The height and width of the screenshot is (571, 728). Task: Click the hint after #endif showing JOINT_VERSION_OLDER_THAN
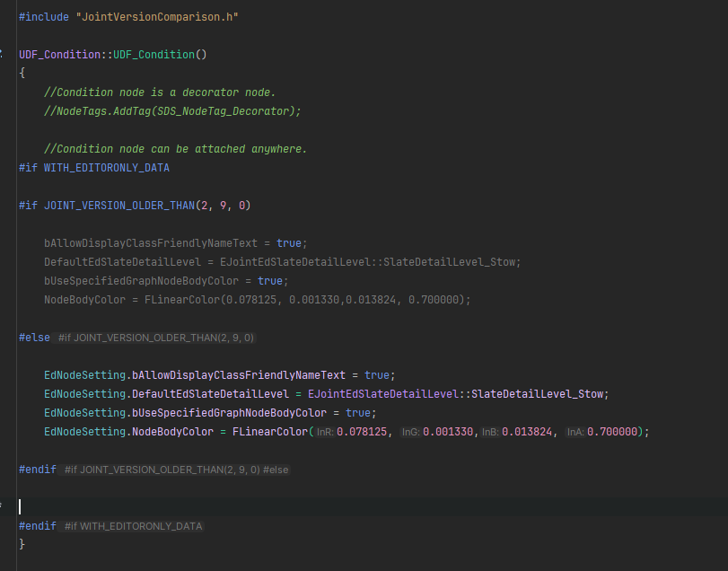pyautogui.click(x=177, y=470)
